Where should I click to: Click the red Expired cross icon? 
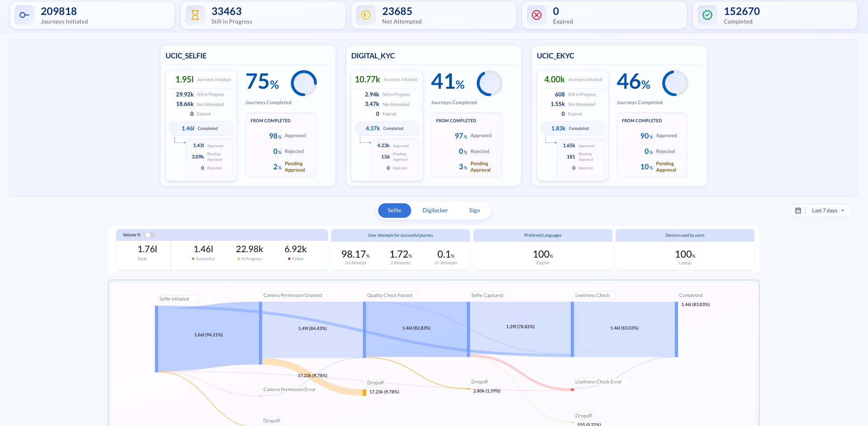click(536, 15)
